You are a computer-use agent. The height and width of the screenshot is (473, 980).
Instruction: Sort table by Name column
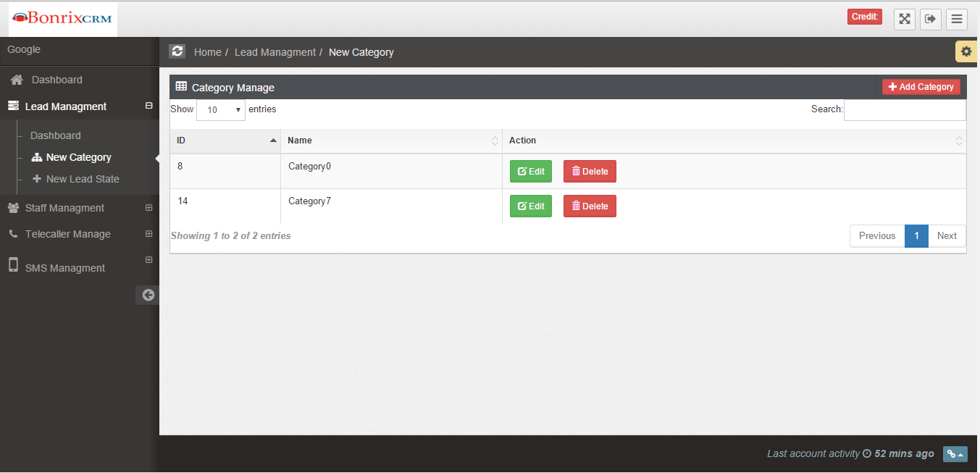coord(392,141)
